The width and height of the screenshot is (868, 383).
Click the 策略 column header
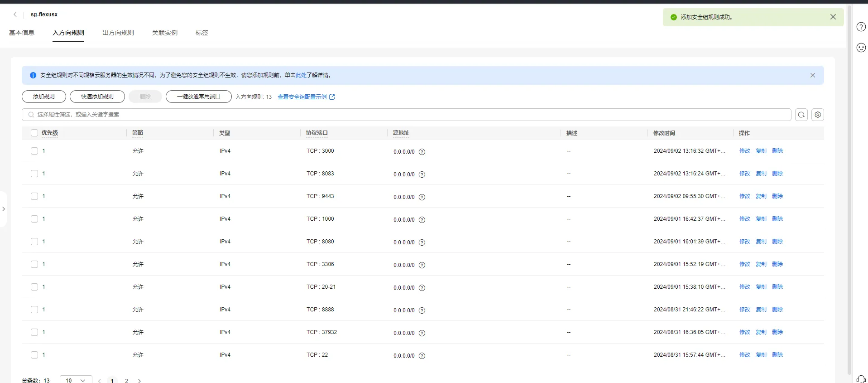coord(138,133)
